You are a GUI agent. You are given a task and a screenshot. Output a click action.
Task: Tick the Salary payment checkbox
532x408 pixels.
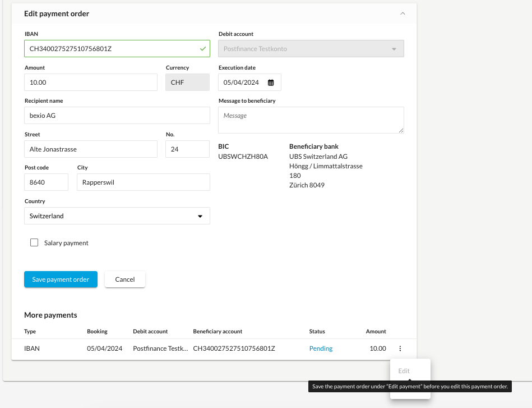pyautogui.click(x=34, y=242)
